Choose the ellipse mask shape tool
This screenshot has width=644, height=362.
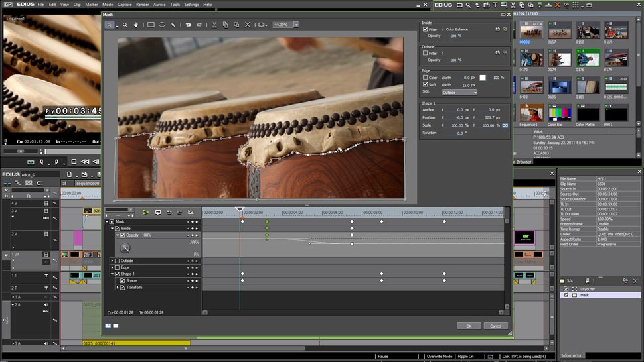(162, 25)
